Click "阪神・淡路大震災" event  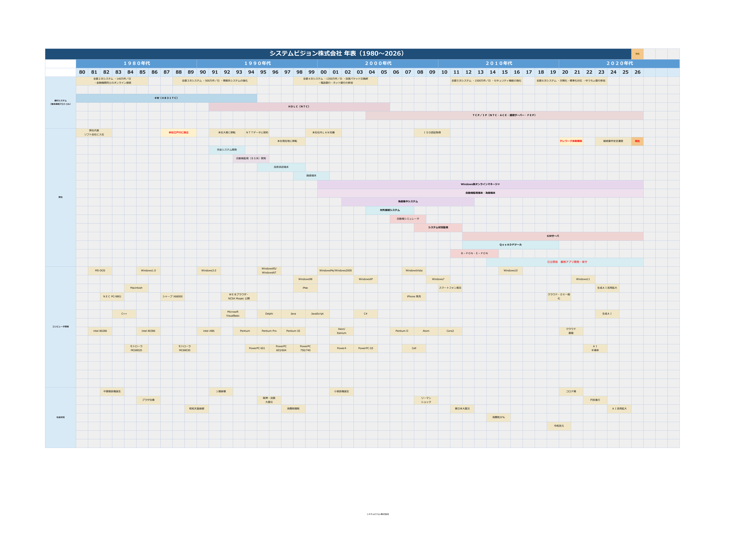tap(269, 400)
